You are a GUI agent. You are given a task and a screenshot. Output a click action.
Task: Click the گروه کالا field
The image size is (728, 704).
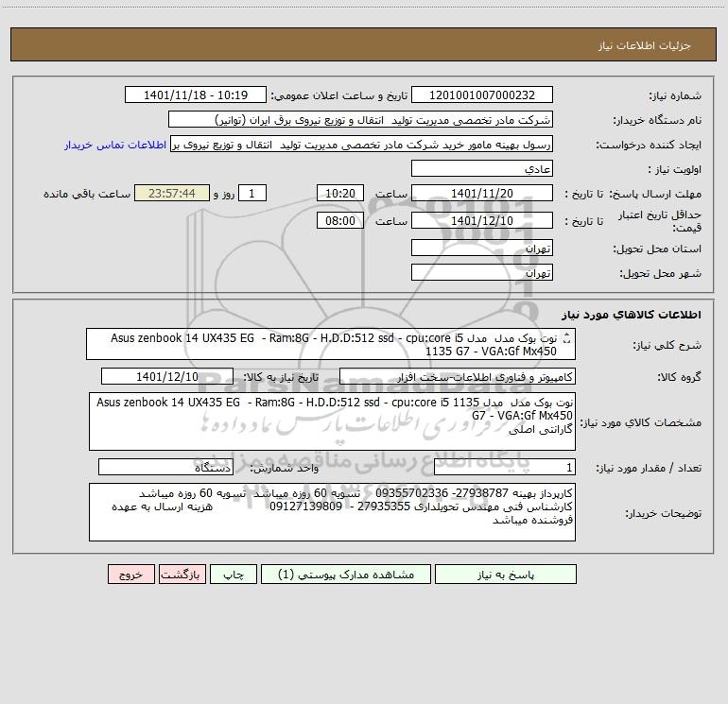point(458,376)
